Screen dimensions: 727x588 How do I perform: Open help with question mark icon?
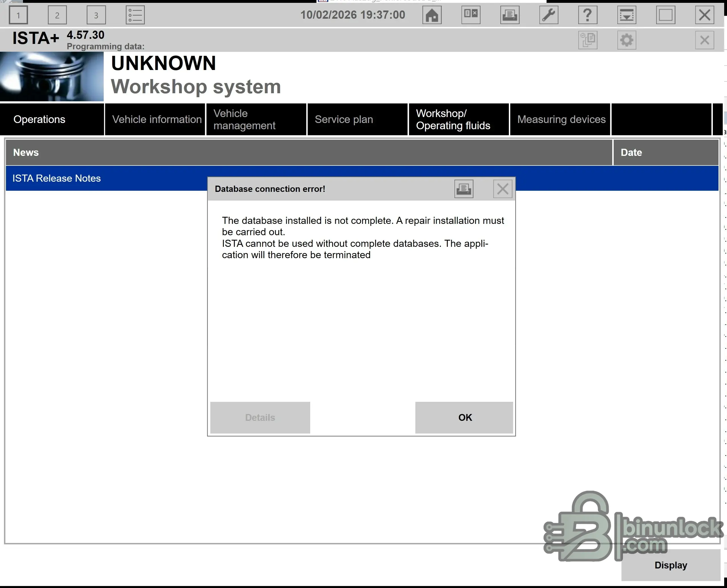click(x=588, y=15)
